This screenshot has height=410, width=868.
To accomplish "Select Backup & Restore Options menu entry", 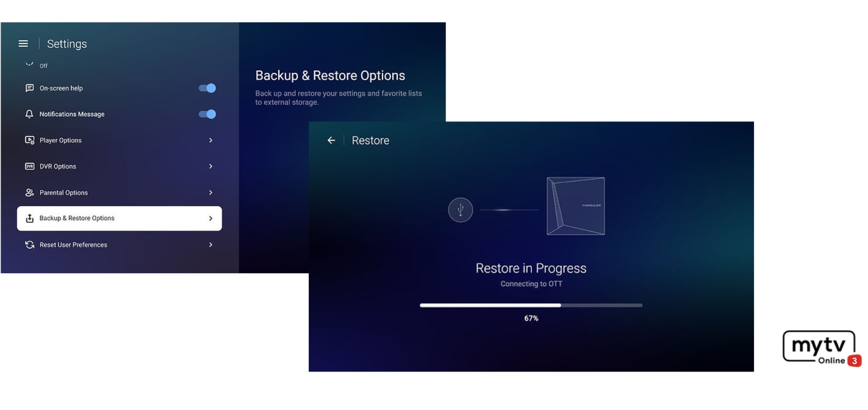I will pos(119,219).
